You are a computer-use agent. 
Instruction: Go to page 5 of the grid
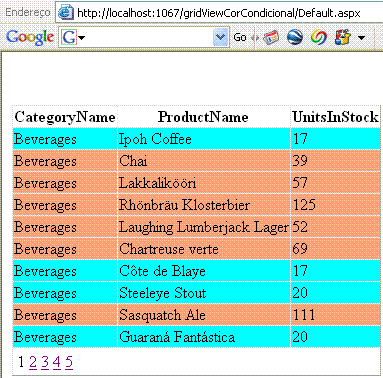(69, 362)
